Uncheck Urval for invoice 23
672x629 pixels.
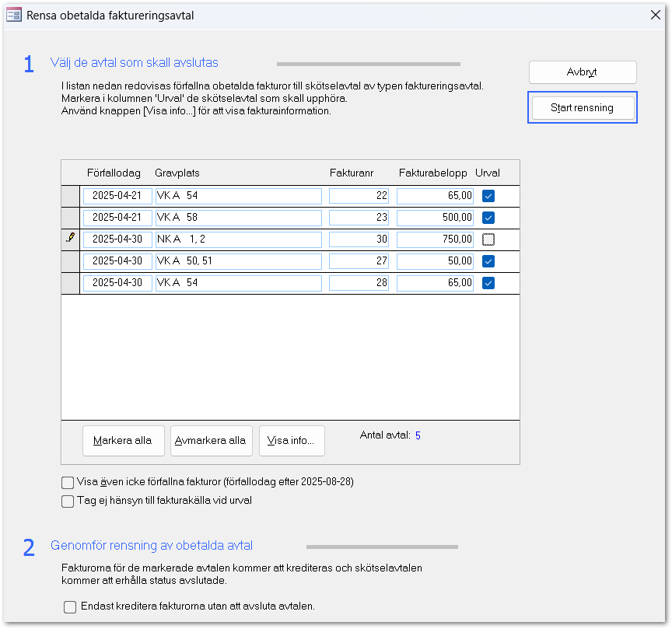click(x=488, y=218)
